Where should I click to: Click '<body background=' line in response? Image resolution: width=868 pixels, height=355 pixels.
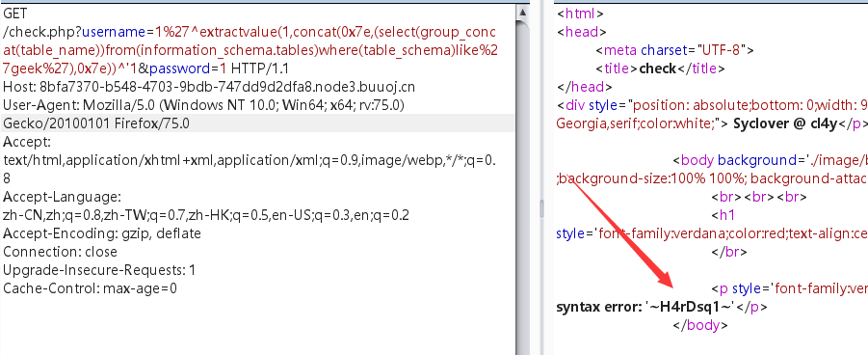pos(770,160)
